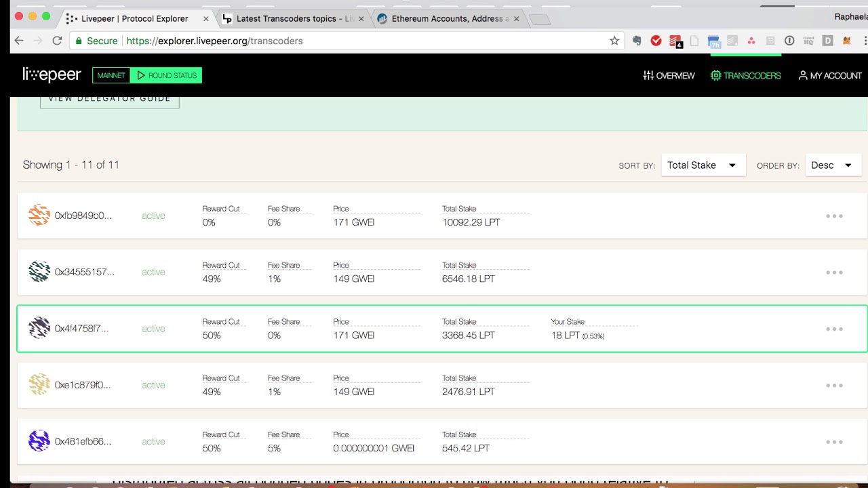The image size is (868, 488).
Task: Open transcoder 0x4f4758f7... address
Action: [x=82, y=328]
